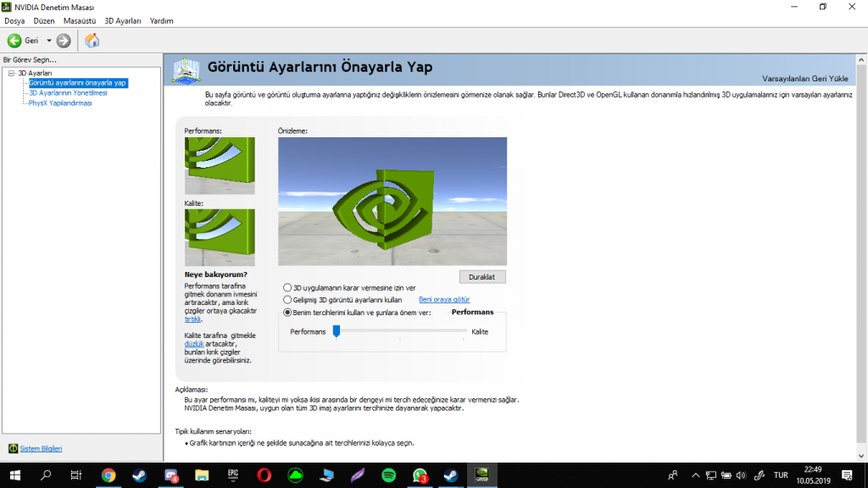Open the Windows Start menu
Screen dimensions: 868x488
point(15,475)
